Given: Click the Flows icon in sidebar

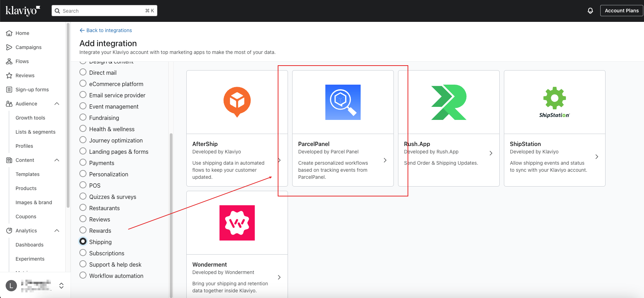Looking at the screenshot, I should pos(9,61).
